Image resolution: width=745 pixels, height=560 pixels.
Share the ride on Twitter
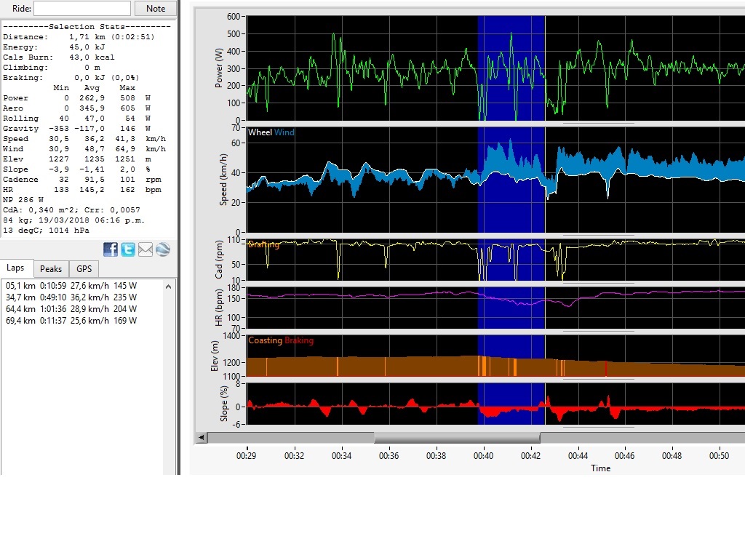[x=127, y=249]
